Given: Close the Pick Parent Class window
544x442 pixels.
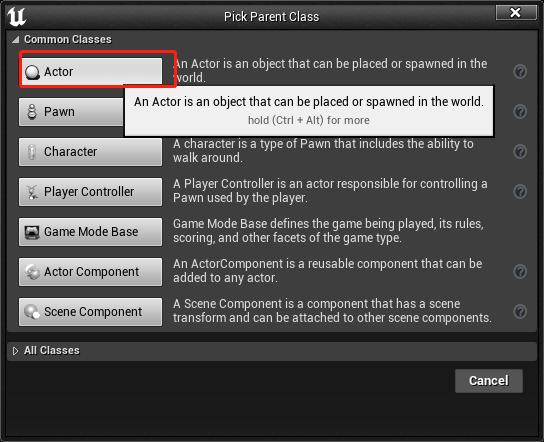Looking at the screenshot, I should (516, 13).
